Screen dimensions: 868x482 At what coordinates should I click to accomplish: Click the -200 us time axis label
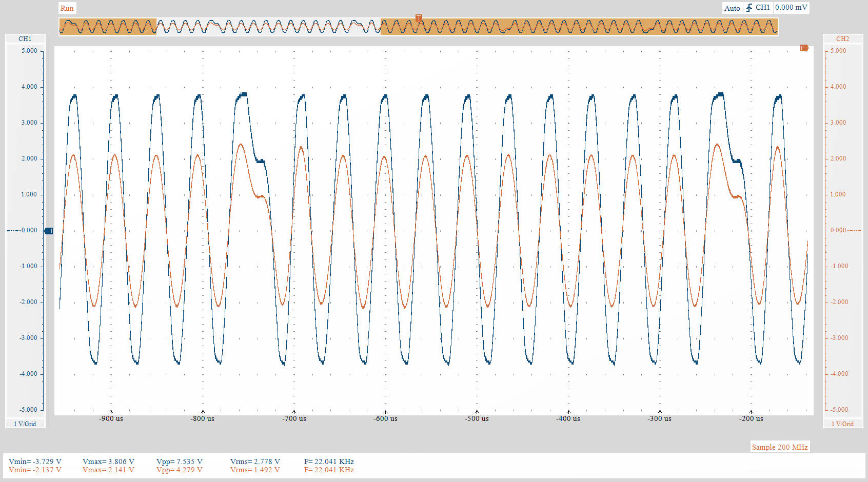coord(751,419)
